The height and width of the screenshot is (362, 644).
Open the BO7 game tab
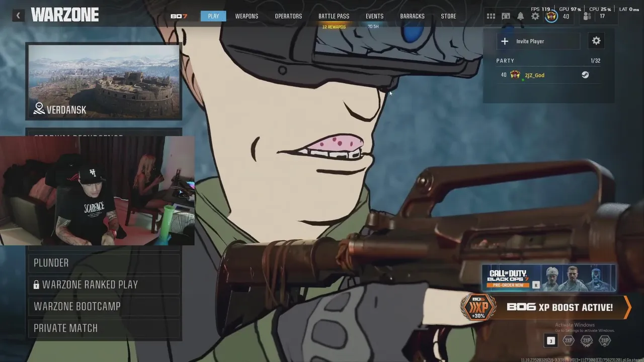[179, 16]
